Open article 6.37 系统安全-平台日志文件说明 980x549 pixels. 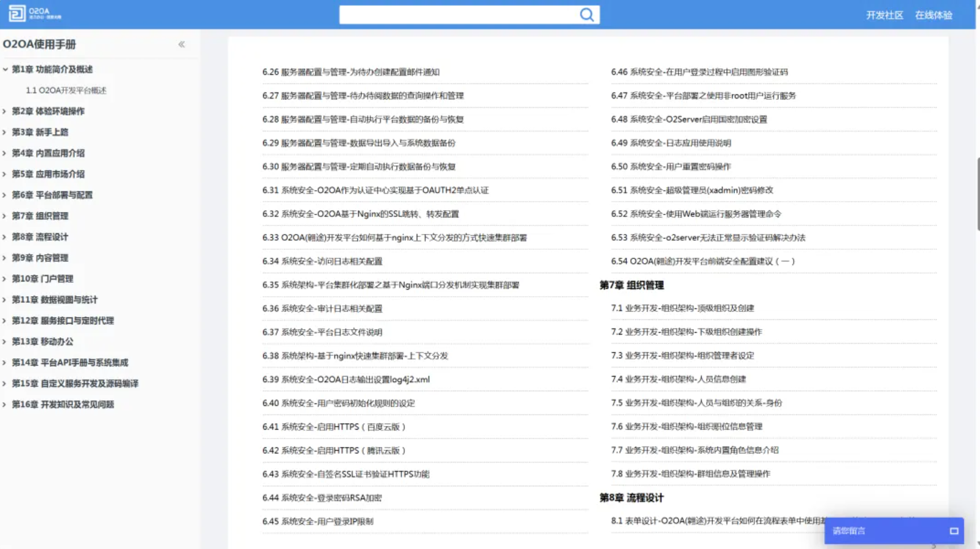(x=322, y=333)
